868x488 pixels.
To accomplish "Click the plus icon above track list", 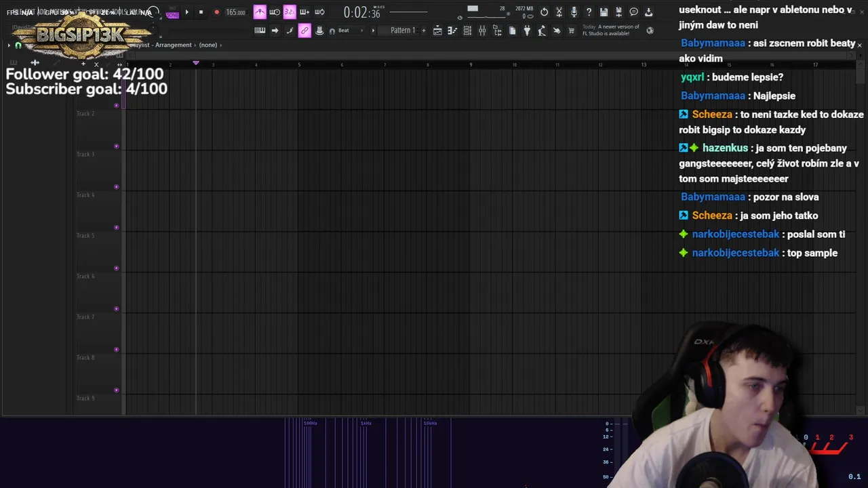I will 83,64.
